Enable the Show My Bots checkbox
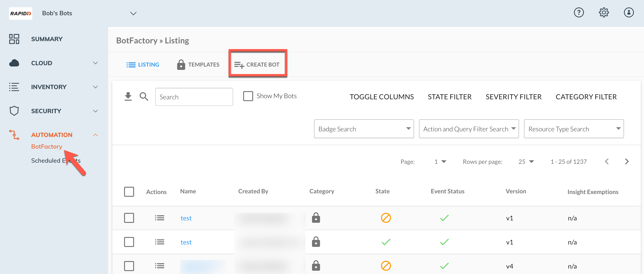Screen dimensions: 644x274 pyautogui.click(x=248, y=96)
